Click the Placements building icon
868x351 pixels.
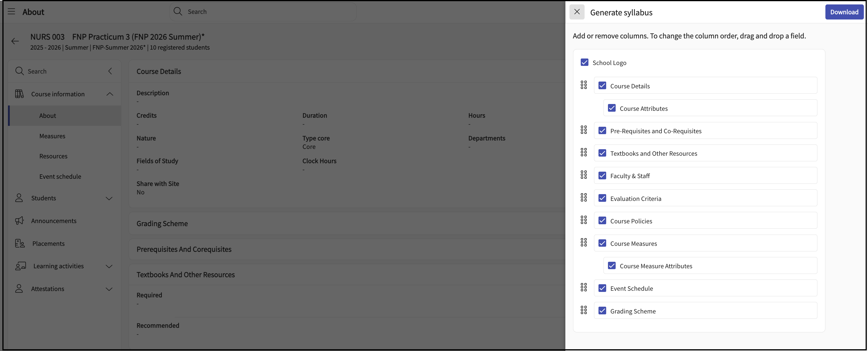[x=20, y=243]
